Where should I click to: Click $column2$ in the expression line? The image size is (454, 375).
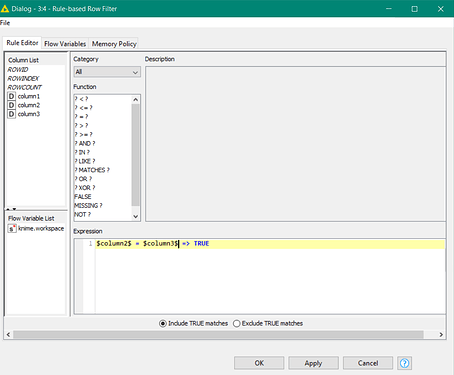point(114,244)
